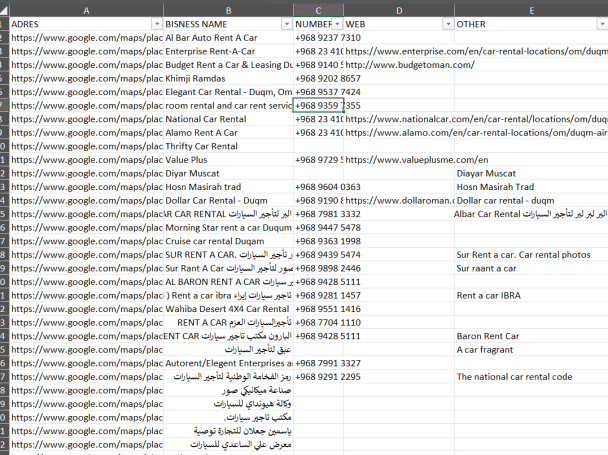The image size is (608, 455).
Task: Select column E header
Action: [x=531, y=10]
